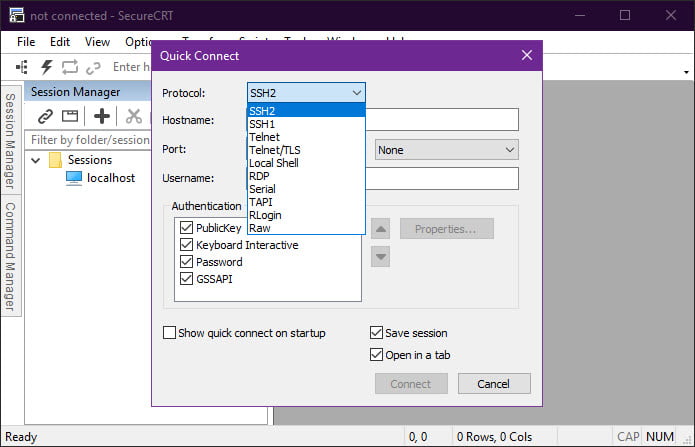Select the localhost session in the tree
695x447 pixels.
tap(111, 178)
